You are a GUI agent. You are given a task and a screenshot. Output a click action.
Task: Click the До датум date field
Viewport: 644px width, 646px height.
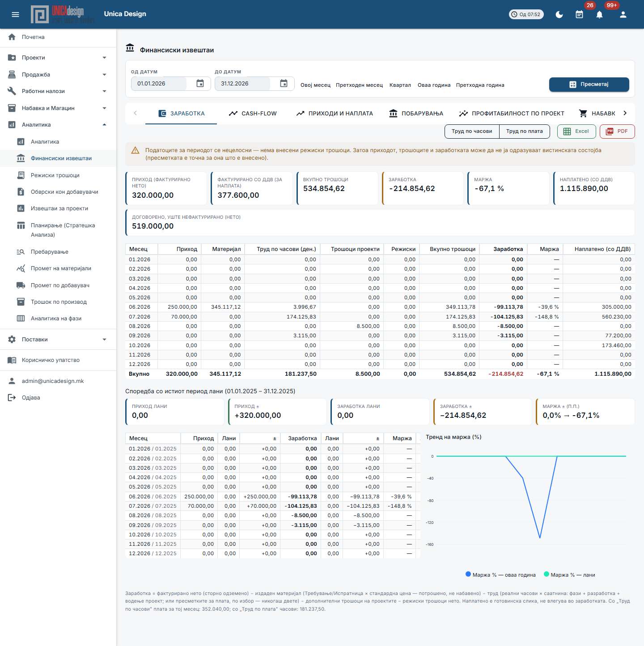pos(242,84)
